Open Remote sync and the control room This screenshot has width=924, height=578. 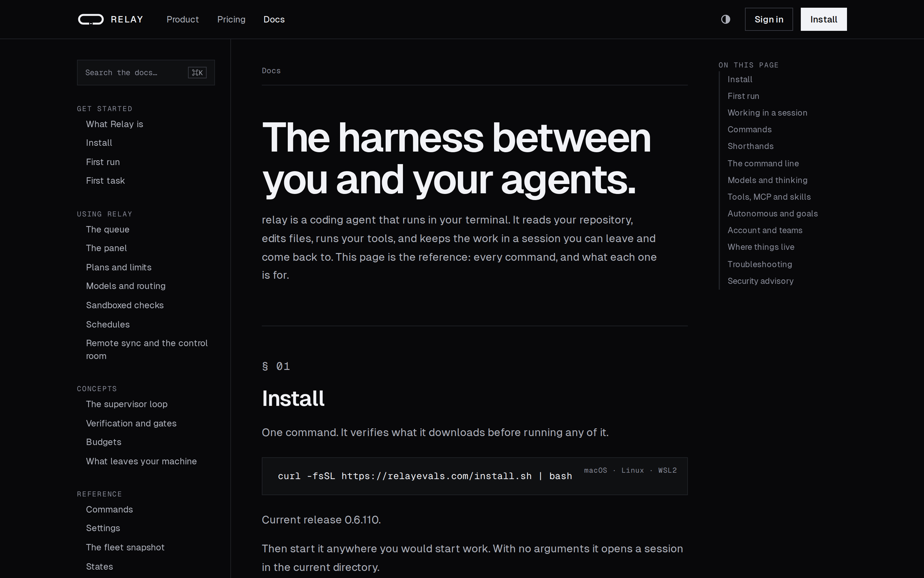click(147, 349)
